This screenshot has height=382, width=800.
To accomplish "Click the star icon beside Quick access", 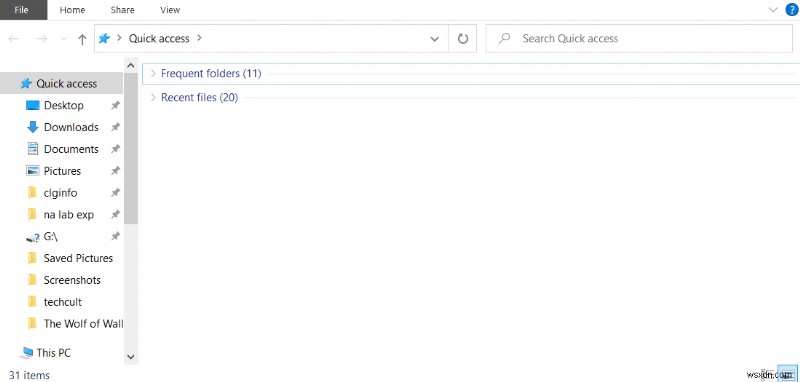I will (x=26, y=84).
